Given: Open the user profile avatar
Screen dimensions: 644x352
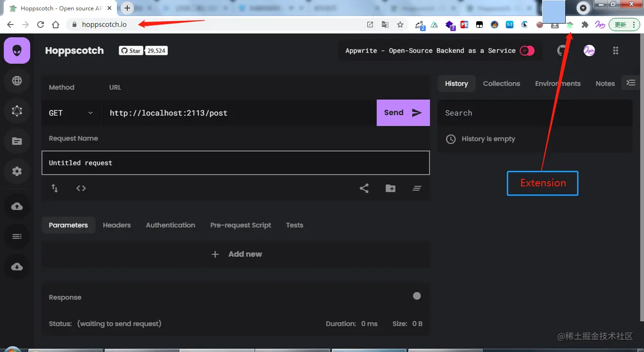Looking at the screenshot, I should tap(589, 50).
